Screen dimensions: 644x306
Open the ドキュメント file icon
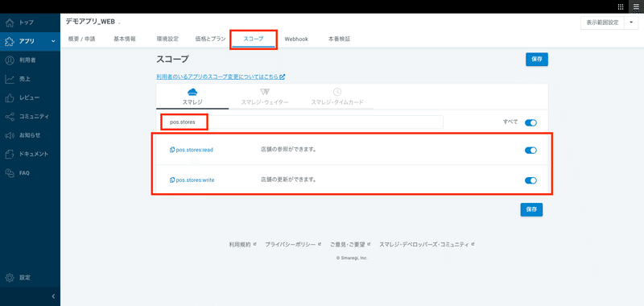10,154
